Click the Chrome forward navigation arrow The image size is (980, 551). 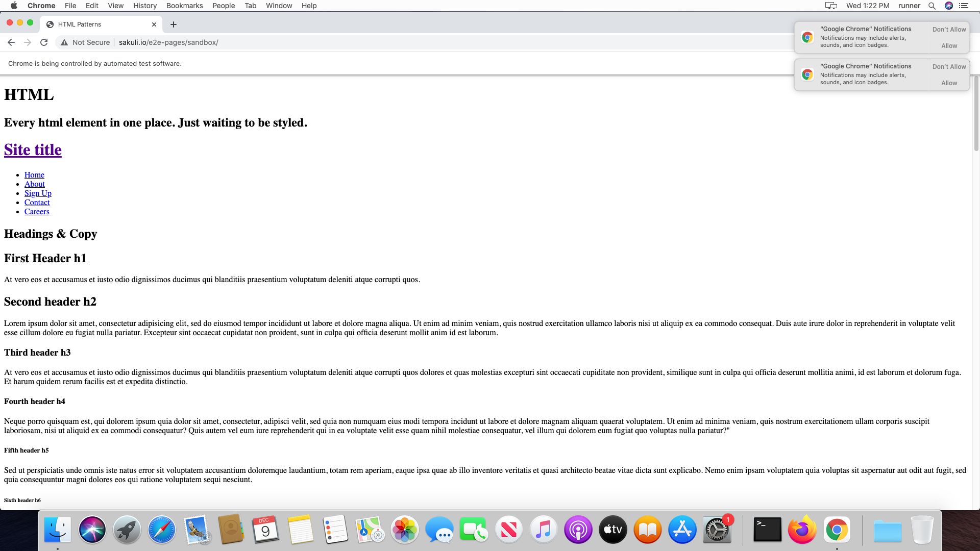[x=27, y=42]
